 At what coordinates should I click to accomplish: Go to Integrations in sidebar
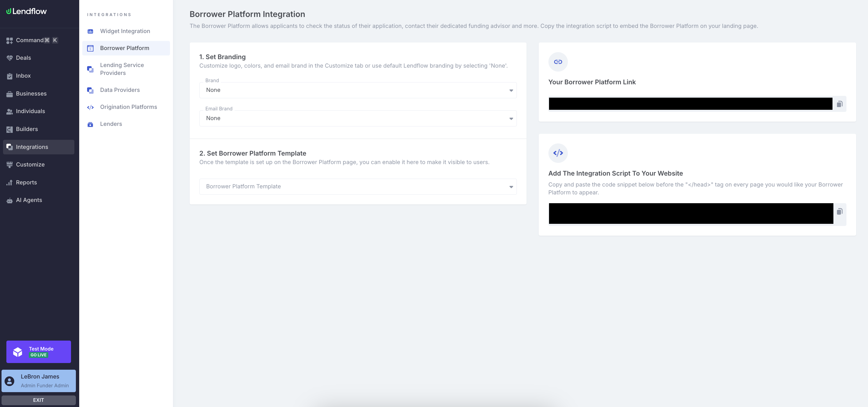(x=39, y=147)
